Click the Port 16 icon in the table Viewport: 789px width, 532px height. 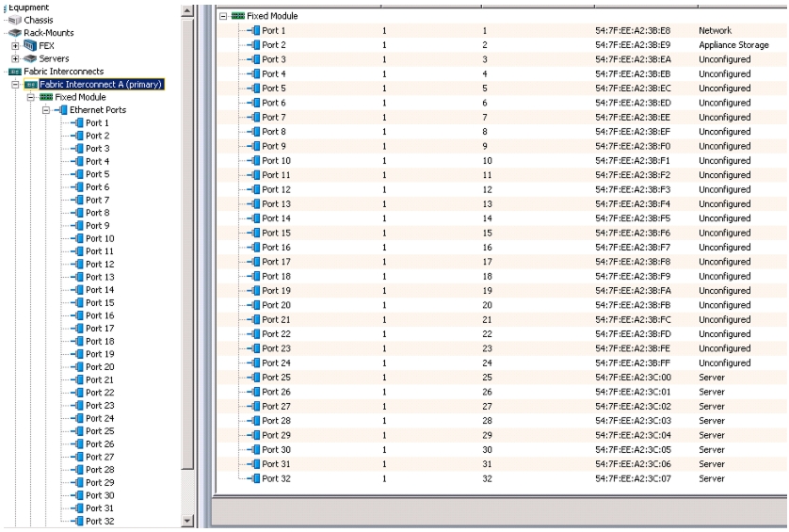point(254,247)
